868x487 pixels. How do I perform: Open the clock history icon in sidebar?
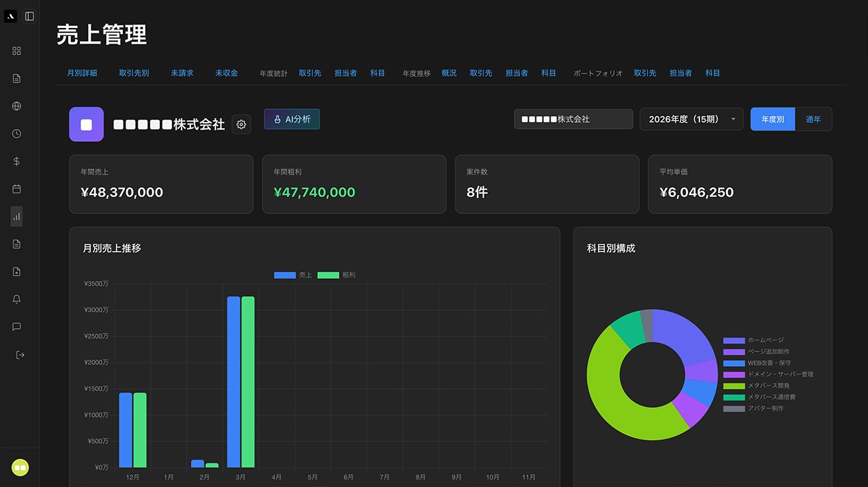(17, 134)
